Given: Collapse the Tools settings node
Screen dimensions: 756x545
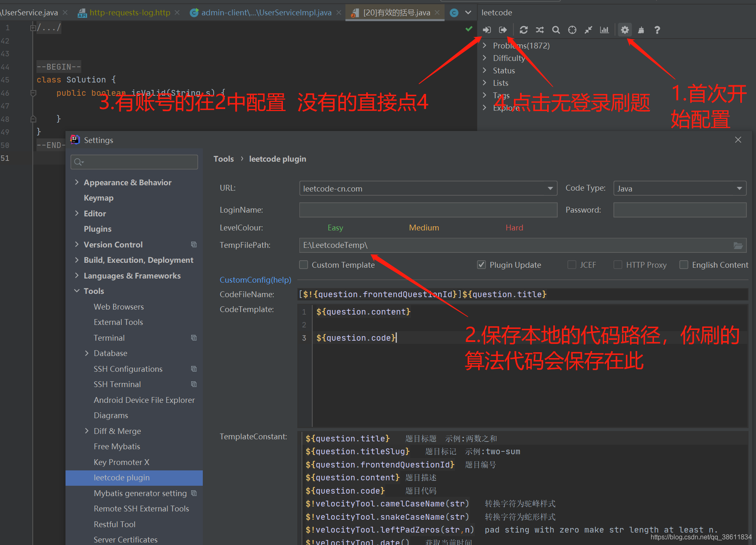Looking at the screenshot, I should [x=77, y=291].
